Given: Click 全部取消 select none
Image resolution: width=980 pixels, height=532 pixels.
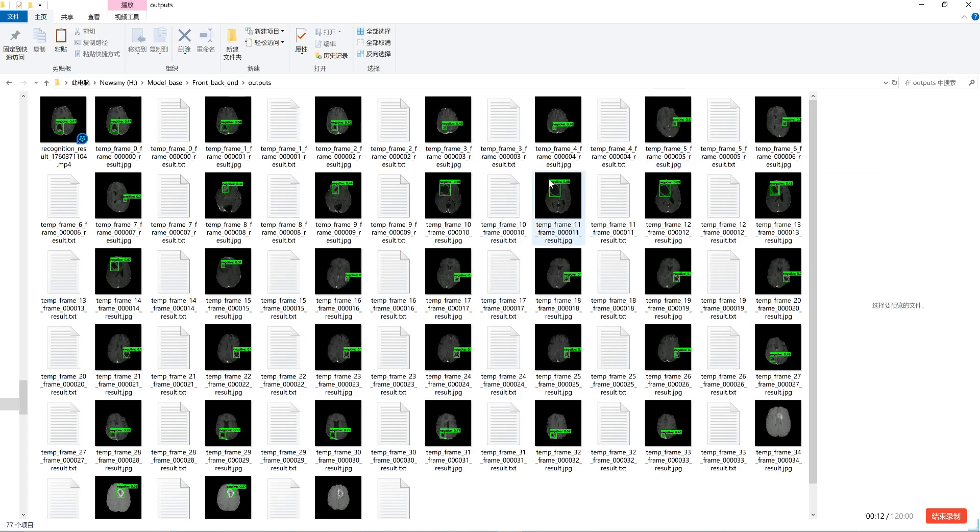Looking at the screenshot, I should 374,43.
